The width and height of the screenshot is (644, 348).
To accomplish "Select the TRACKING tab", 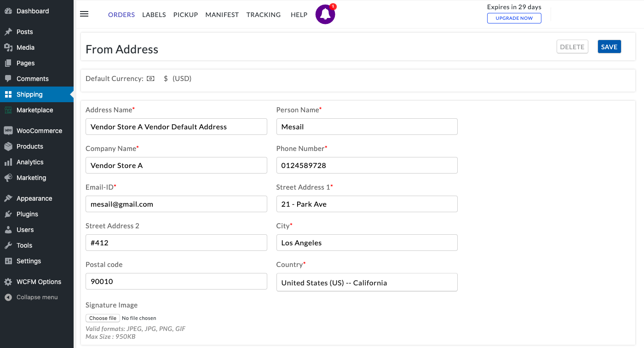I will click(264, 15).
